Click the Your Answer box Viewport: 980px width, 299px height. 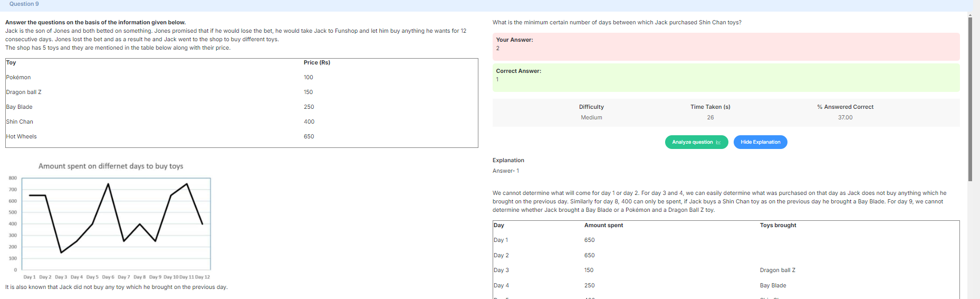pyautogui.click(x=726, y=46)
